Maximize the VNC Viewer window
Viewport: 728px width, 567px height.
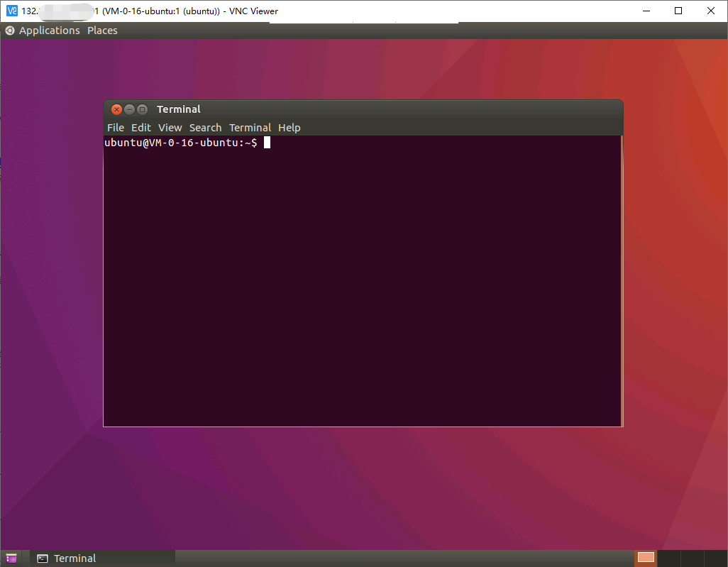(678, 11)
